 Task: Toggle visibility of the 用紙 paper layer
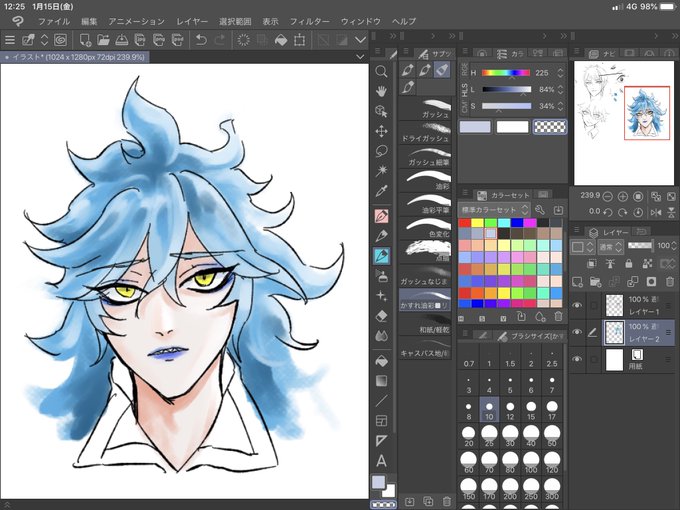[577, 359]
